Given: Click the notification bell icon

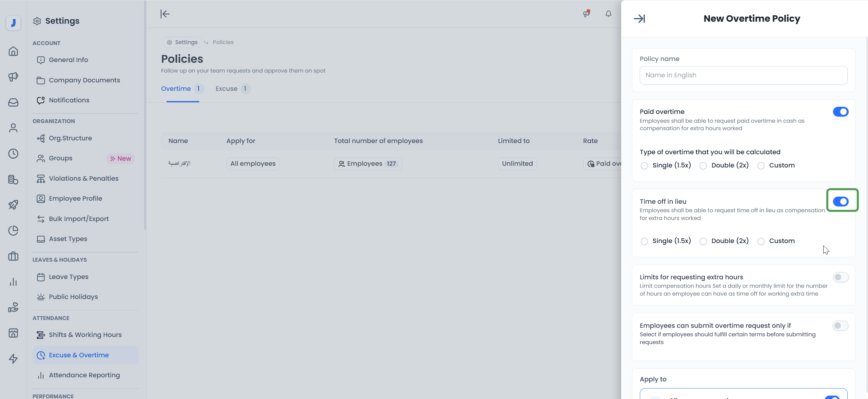Looking at the screenshot, I should [608, 14].
